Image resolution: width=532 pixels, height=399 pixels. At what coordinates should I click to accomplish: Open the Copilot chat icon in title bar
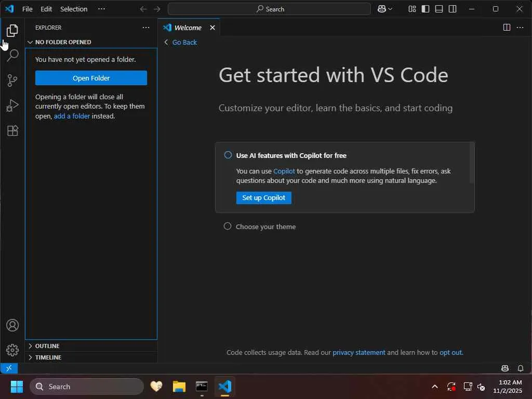(x=381, y=9)
